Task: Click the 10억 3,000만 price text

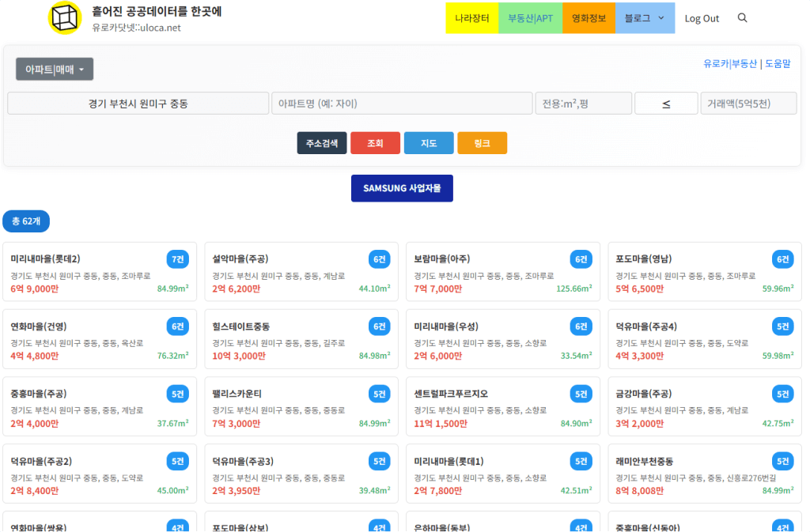Action: pos(239,356)
